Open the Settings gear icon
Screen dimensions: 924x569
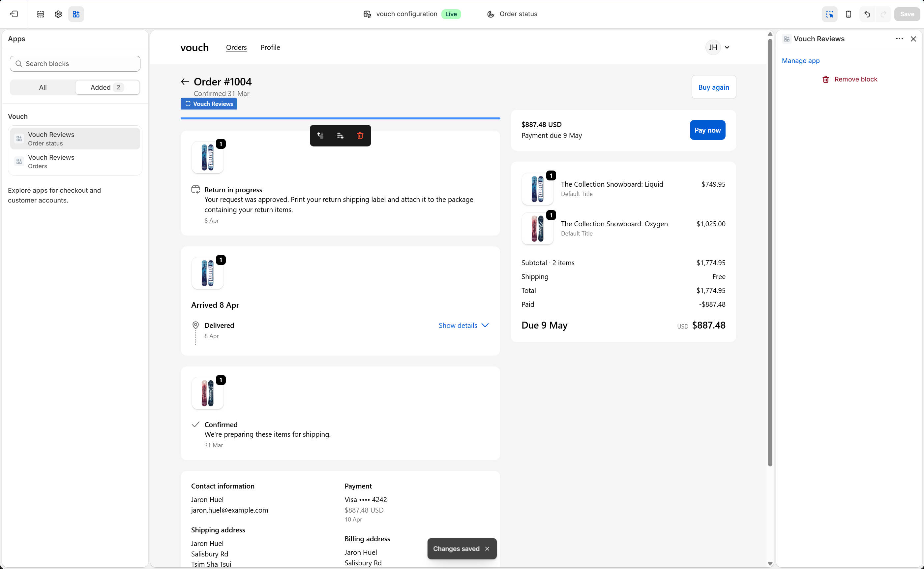tap(58, 14)
